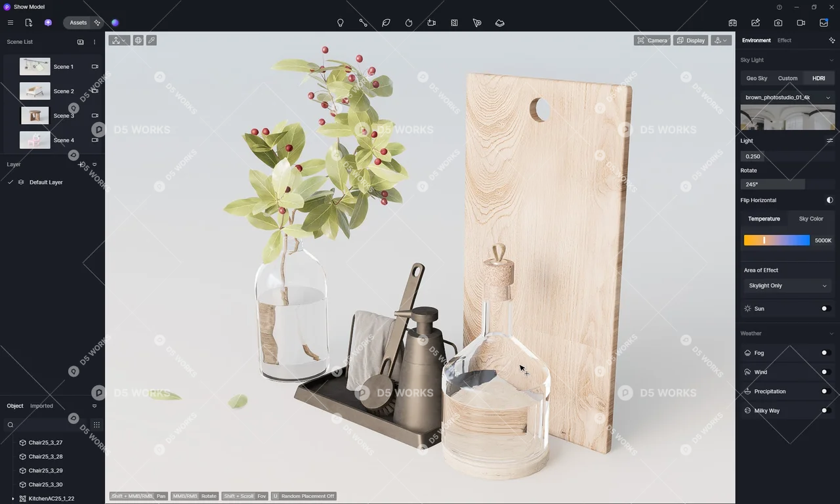Click the globe icon in viewport toolbar

pos(138,41)
